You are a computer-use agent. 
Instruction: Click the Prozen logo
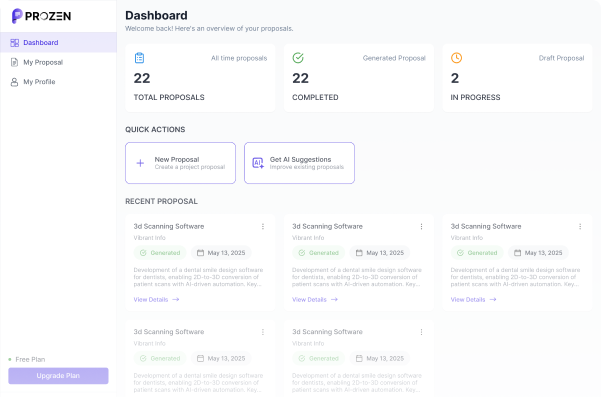[x=41, y=16]
